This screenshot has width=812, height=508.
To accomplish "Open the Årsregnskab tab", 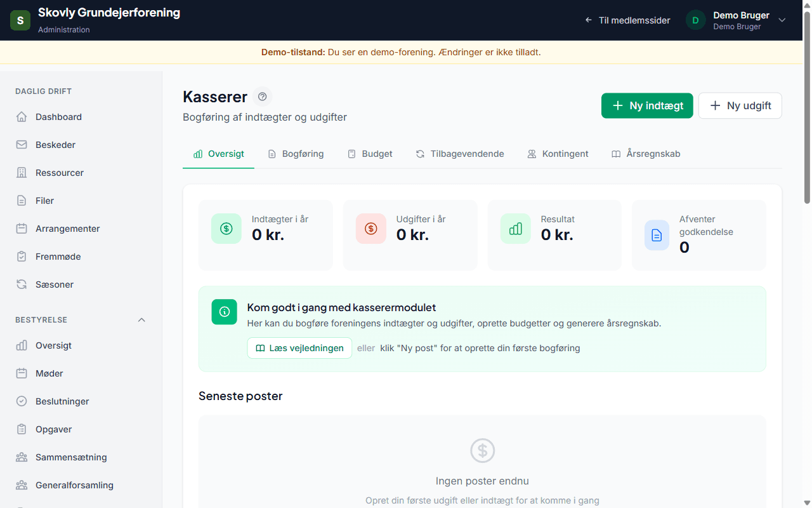I will [x=646, y=154].
